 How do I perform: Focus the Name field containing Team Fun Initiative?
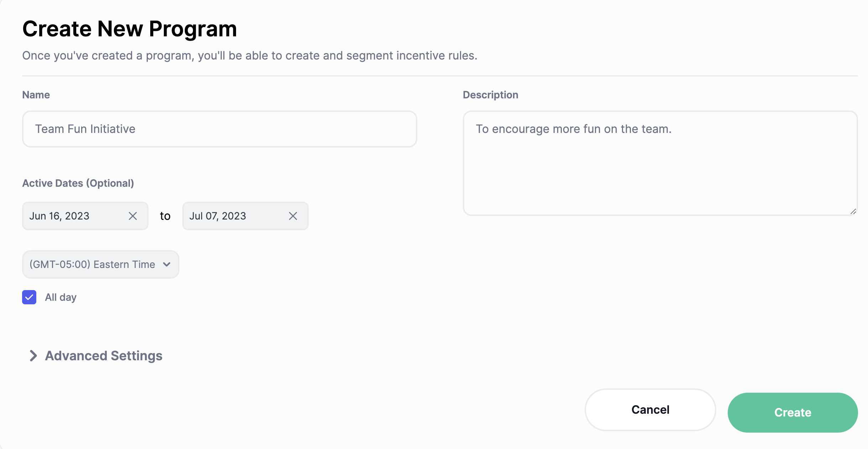tap(219, 129)
